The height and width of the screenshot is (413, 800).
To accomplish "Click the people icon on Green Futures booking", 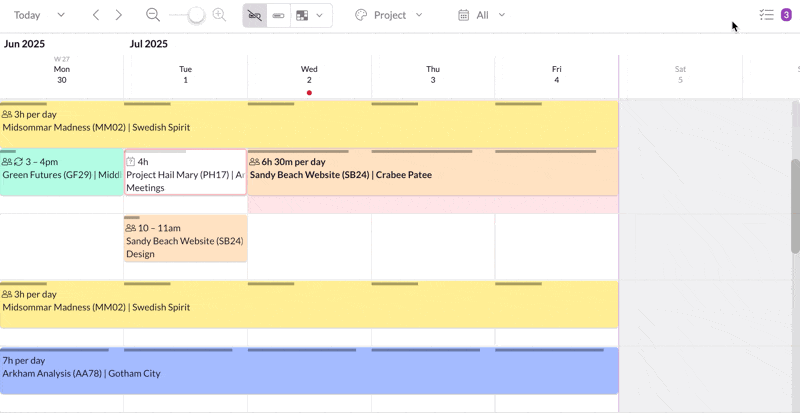I will (x=7, y=162).
